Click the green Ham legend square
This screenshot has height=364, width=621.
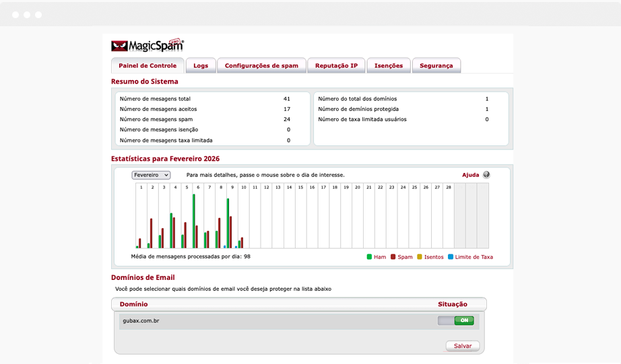click(369, 257)
